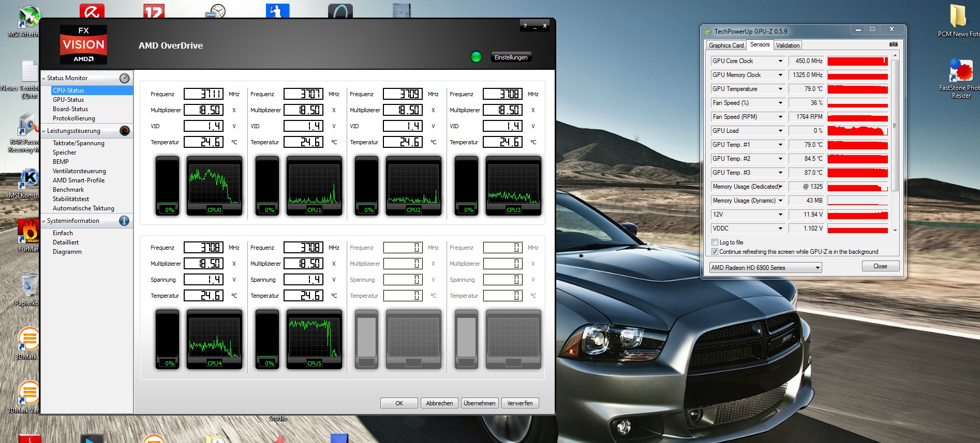Click the CPU4 Multiplizierer value field
980x443 pixels.
(x=204, y=264)
